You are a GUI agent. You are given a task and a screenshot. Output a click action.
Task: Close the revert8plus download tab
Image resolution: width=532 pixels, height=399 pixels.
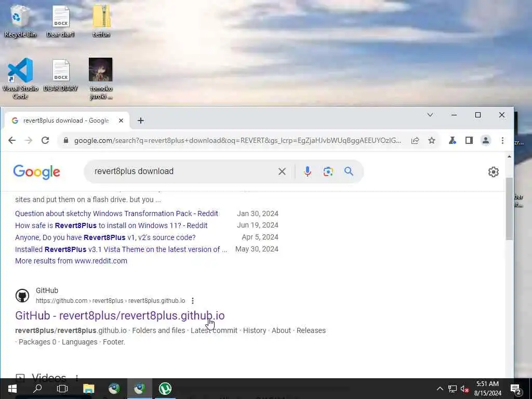(x=121, y=121)
